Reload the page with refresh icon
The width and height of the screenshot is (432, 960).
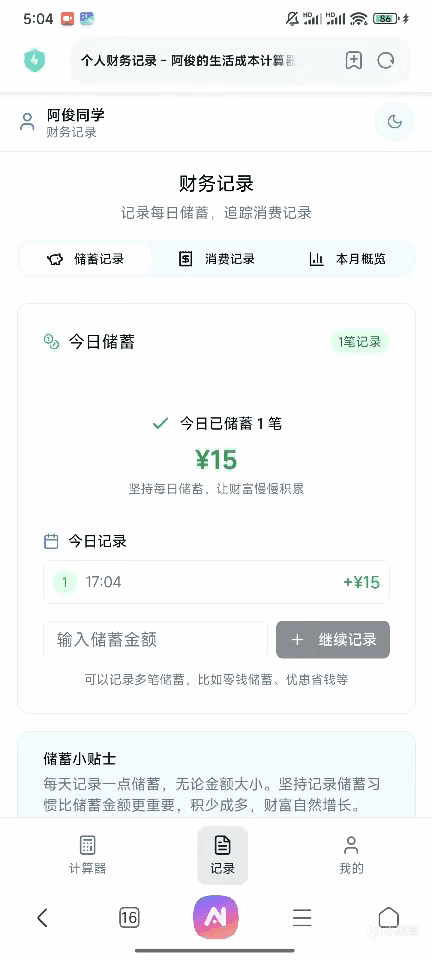pyautogui.click(x=385, y=61)
